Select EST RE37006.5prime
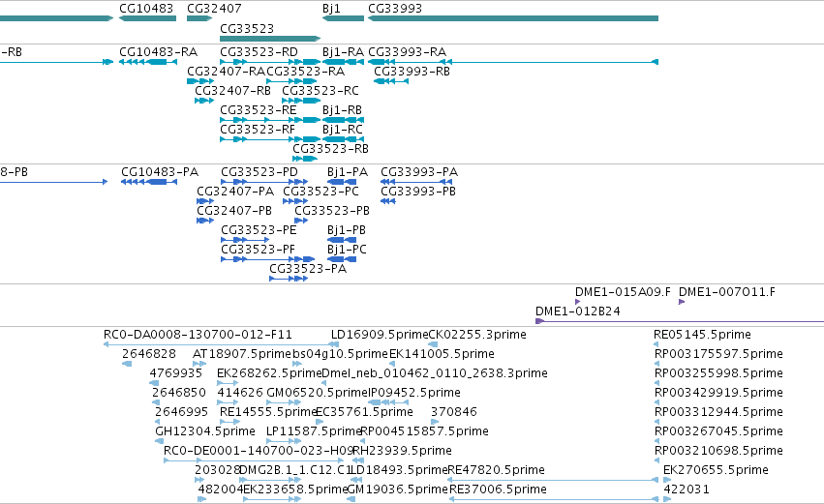This screenshot has height=504, width=824. pyautogui.click(x=555, y=499)
